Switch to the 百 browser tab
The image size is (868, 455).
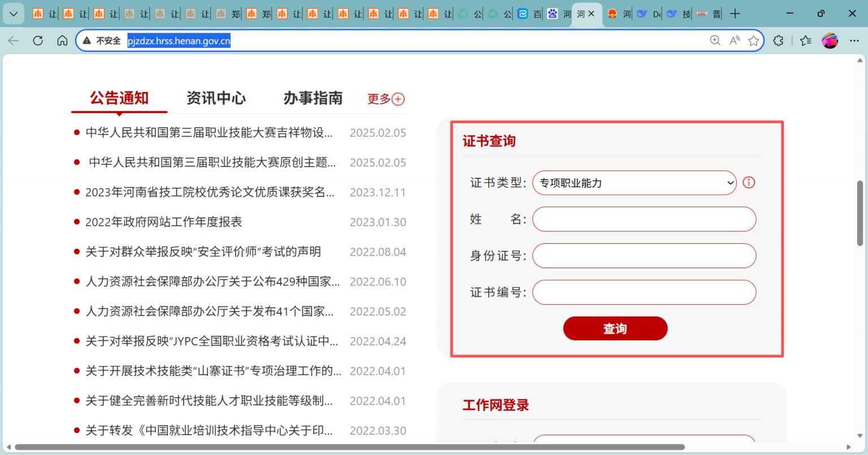pos(530,14)
